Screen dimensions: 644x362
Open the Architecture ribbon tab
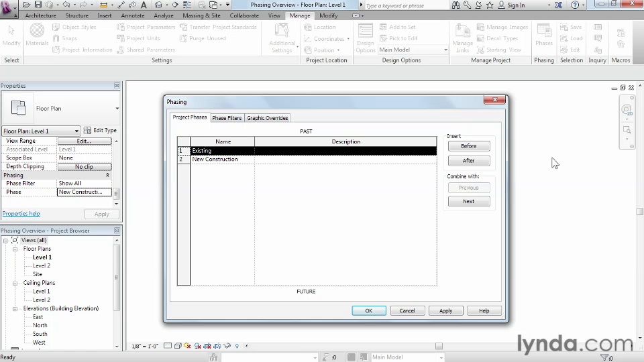tap(41, 15)
